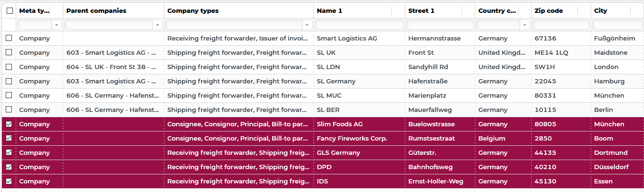Screen dimensions: 644x192
Task: Uncheck the Slim Foods AG row checkbox
Action: tap(9, 124)
